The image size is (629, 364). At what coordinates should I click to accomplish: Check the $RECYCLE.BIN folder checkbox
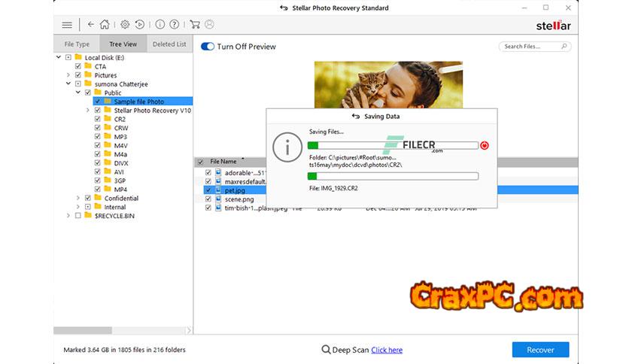click(78, 216)
